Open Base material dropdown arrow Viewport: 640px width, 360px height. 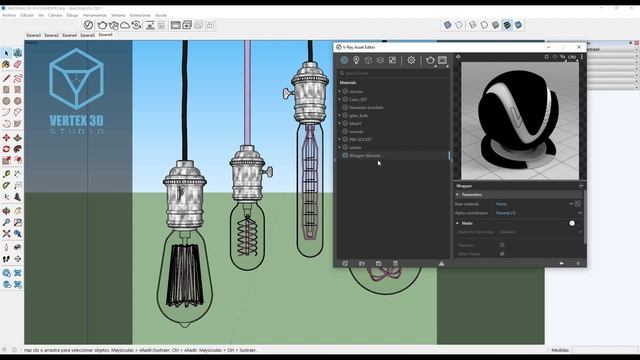click(571, 204)
